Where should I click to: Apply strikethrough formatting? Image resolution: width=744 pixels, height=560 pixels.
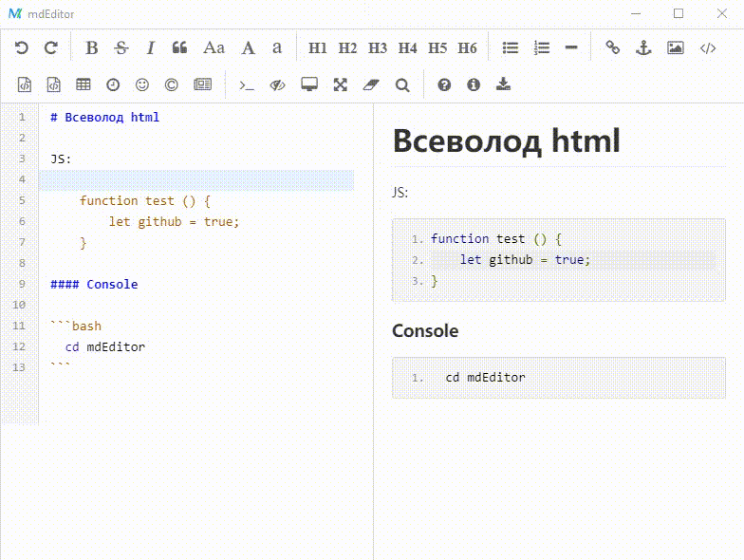[121, 47]
